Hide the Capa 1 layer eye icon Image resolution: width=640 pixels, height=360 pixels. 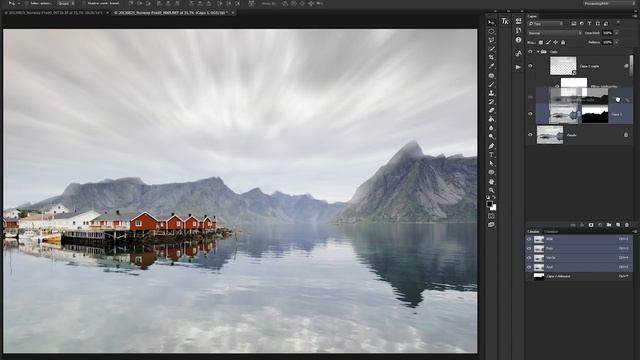pyautogui.click(x=530, y=114)
